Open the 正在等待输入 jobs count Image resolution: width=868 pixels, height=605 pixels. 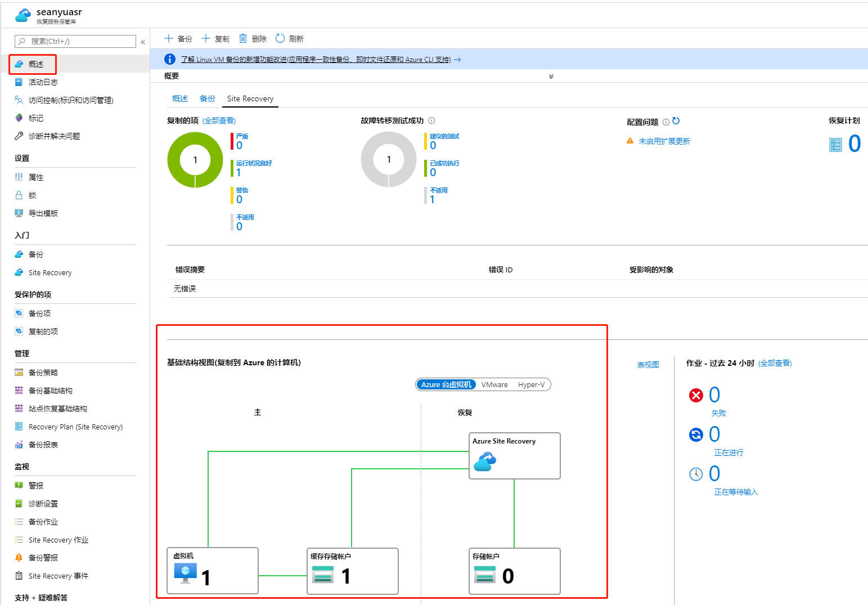point(714,474)
